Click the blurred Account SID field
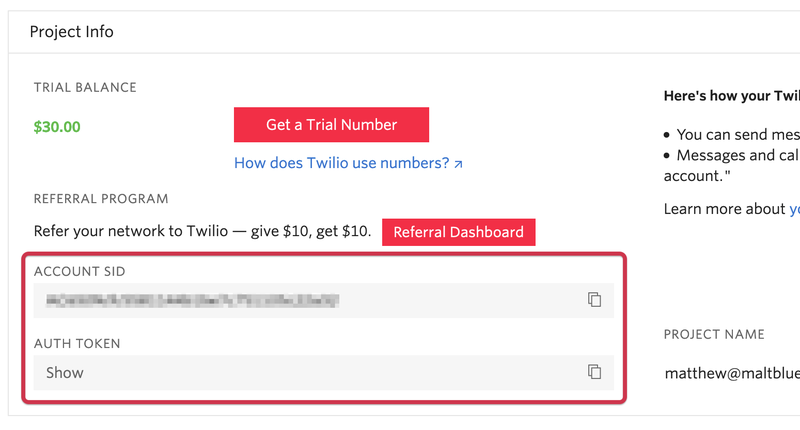 pyautogui.click(x=190, y=300)
